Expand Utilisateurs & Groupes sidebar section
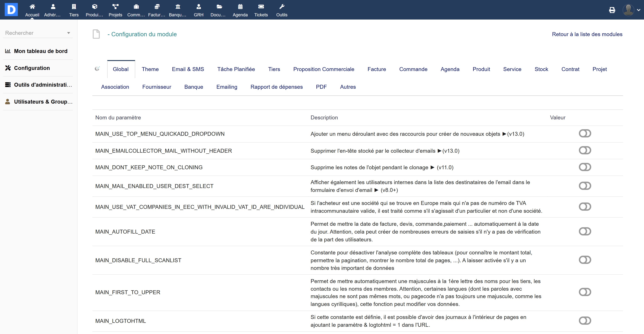 click(x=43, y=102)
